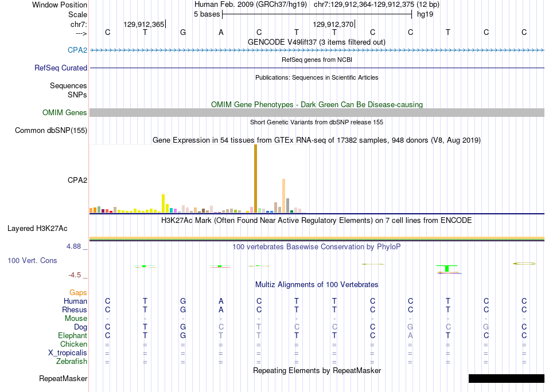Click the Elephant species row label

pos(72,335)
